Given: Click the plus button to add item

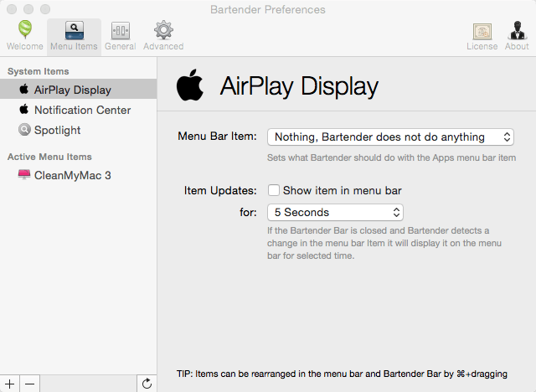Looking at the screenshot, I should (x=10, y=383).
